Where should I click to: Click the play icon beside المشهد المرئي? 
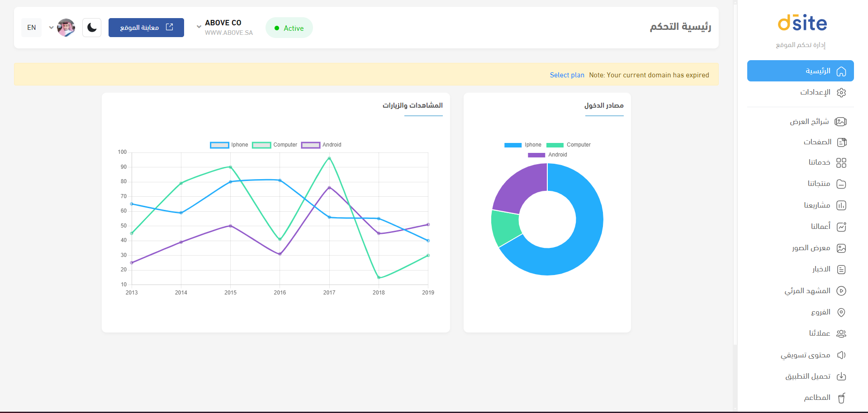pos(841,291)
